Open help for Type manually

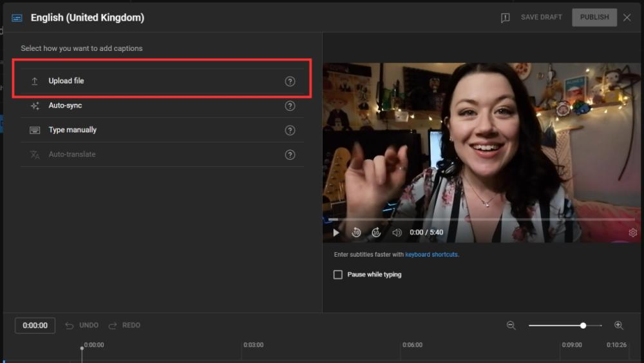click(x=290, y=130)
